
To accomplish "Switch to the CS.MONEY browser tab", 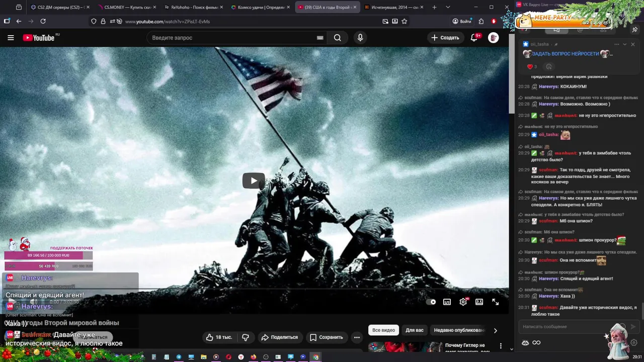I will point(127,7).
